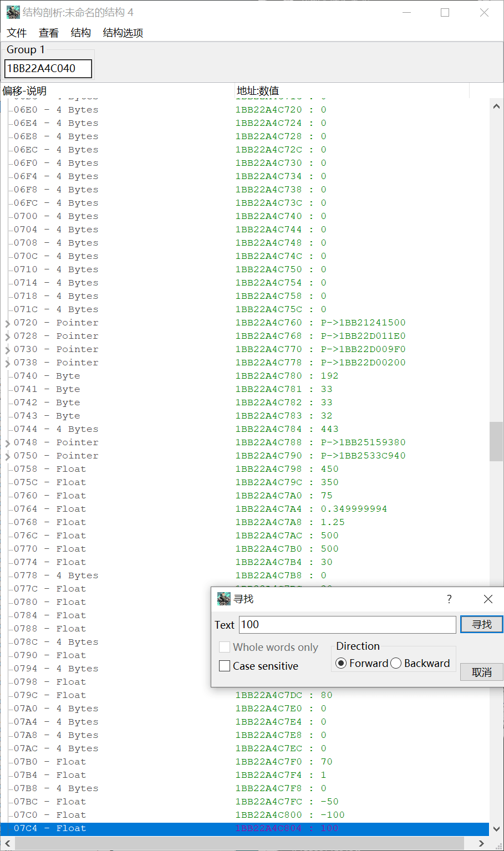The height and width of the screenshot is (851, 504).
Task: Enable the Case sensitive checkbox
Action: 225,666
